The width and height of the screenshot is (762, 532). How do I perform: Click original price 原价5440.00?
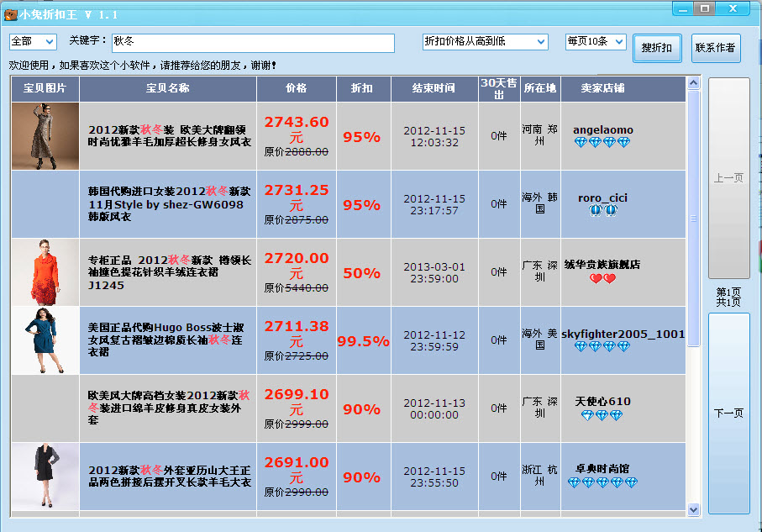[297, 288]
